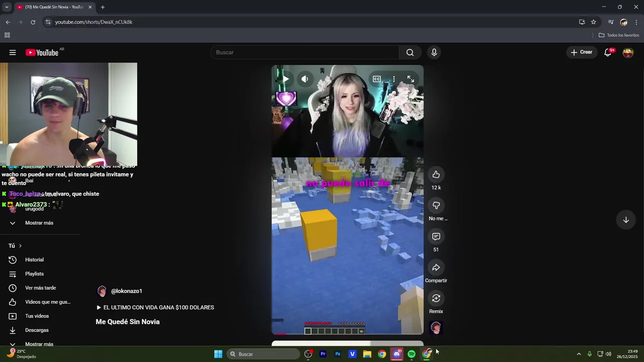
Task: Focus the YouTube Buscar search field
Action: pos(305,52)
